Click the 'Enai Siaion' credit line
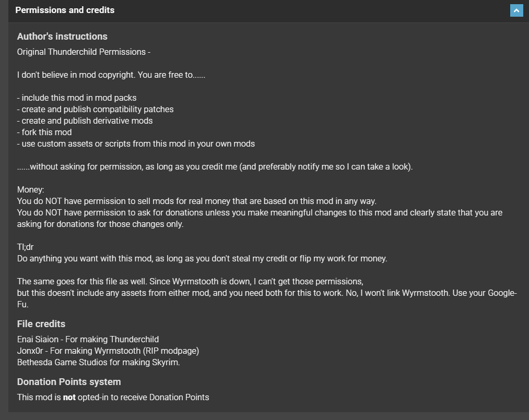 (88, 339)
